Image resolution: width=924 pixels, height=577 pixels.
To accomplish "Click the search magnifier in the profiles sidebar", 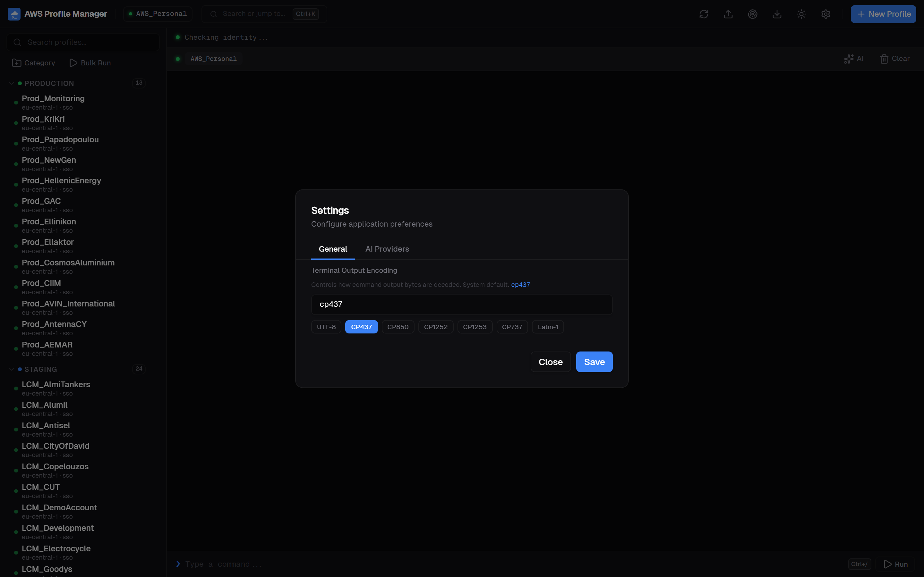I will (x=17, y=42).
